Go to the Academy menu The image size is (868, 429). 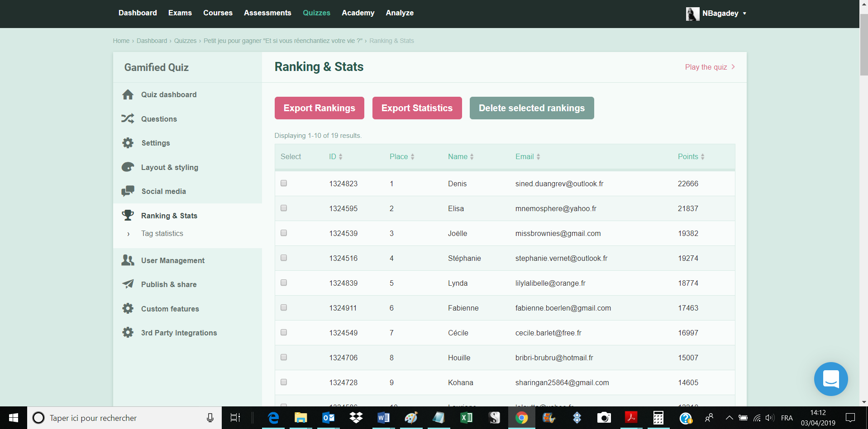tap(358, 13)
